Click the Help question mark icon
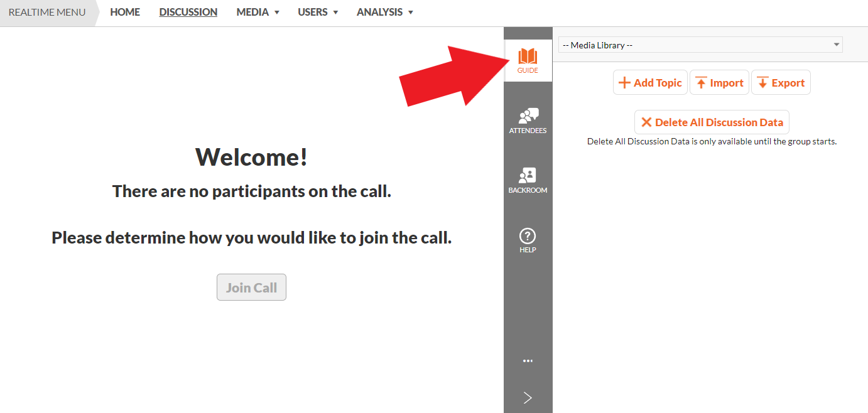The width and height of the screenshot is (868, 413). coord(528,237)
